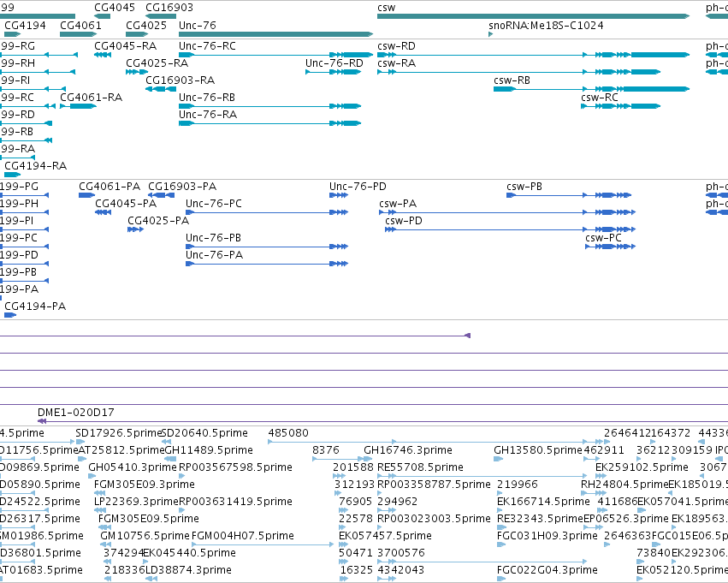The width and height of the screenshot is (728, 583).
Task: Open EST SD17926.5prime
Action: click(119, 433)
